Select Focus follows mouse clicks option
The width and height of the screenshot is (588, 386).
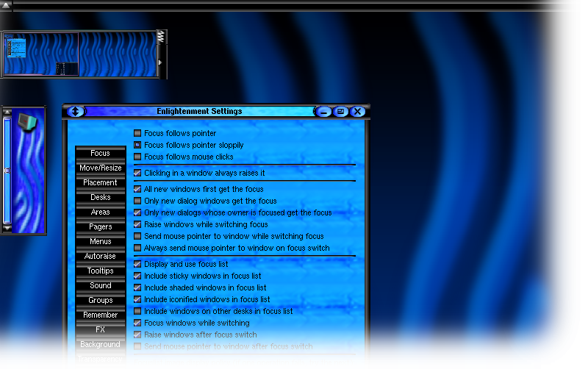137,157
